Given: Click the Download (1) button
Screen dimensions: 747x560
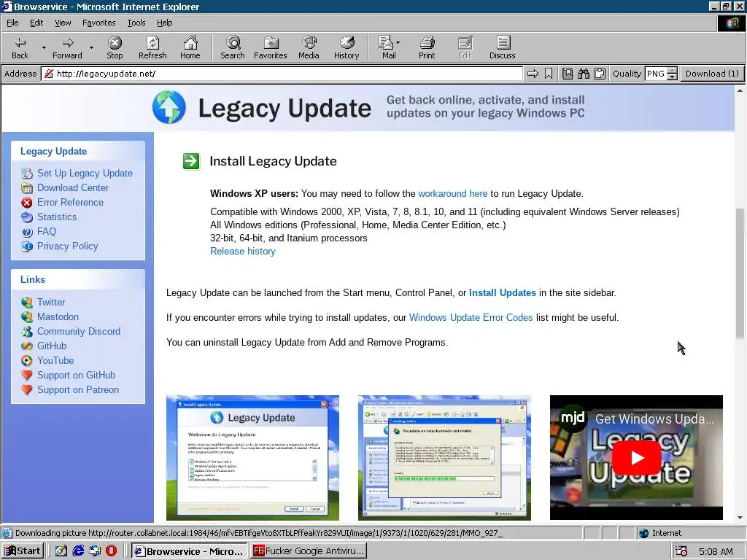Looking at the screenshot, I should (x=712, y=74).
